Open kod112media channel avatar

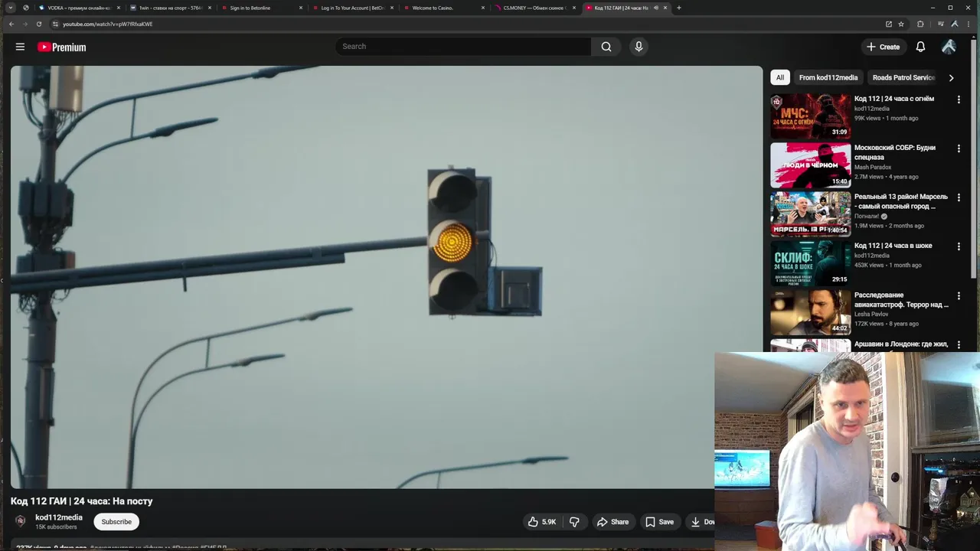[21, 521]
